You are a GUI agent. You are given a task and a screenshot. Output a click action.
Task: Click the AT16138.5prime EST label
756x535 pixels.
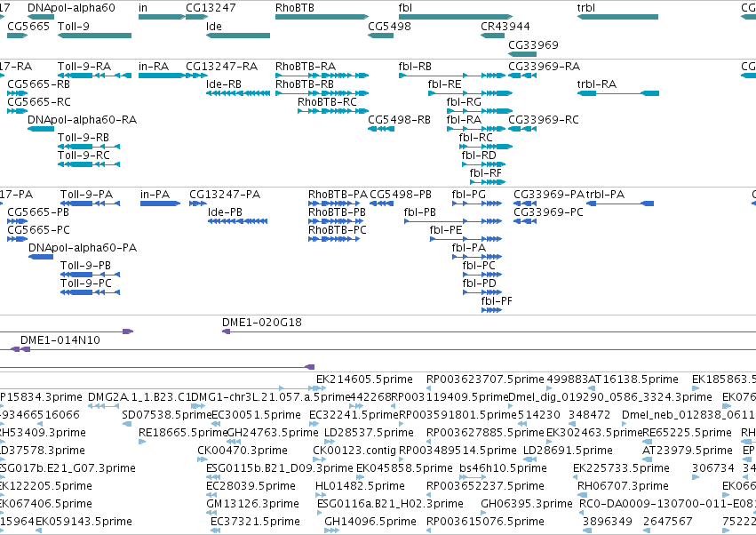[x=633, y=379]
